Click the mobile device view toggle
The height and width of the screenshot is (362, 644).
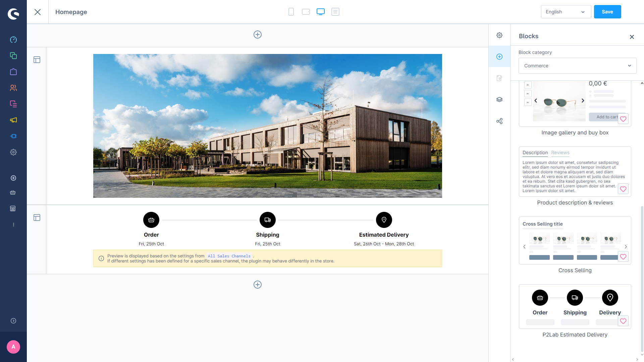291,12
